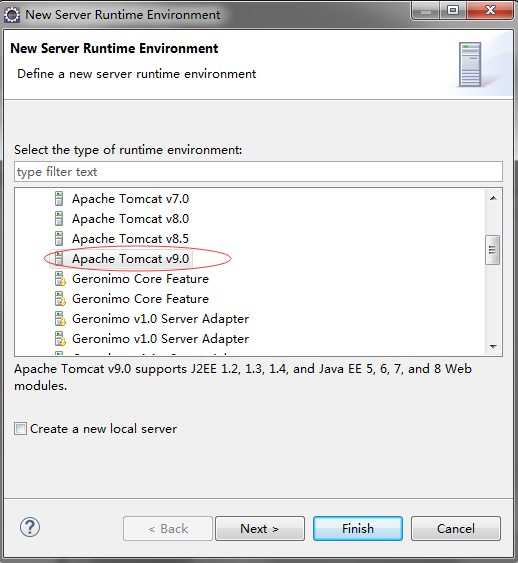This screenshot has width=518, height=563.
Task: Minimize the New Server Runtime Environment dialog
Action: (x=426, y=10)
